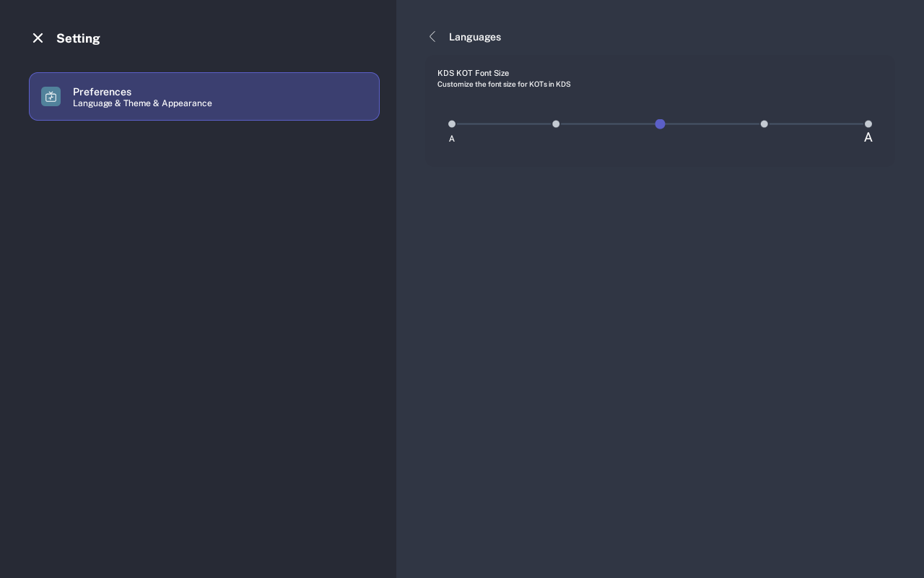924x578 pixels.
Task: Click 'Language & Theme & Appearance' subtitle
Action: point(142,103)
